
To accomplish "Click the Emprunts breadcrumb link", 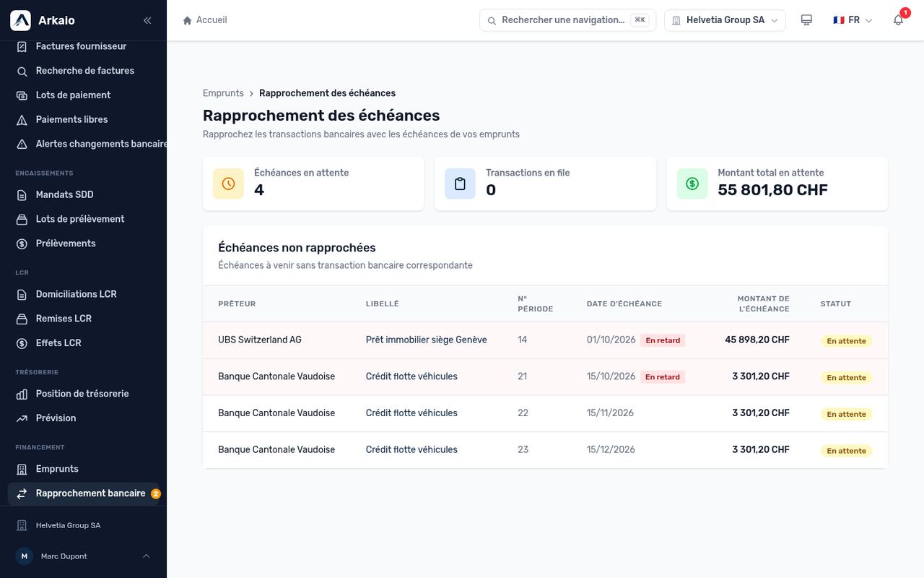I will click(x=223, y=93).
